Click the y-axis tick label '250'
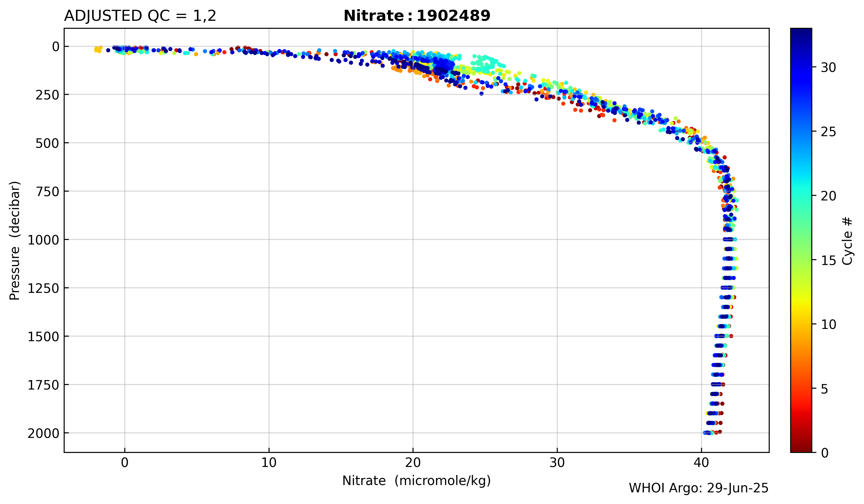 tap(47, 95)
